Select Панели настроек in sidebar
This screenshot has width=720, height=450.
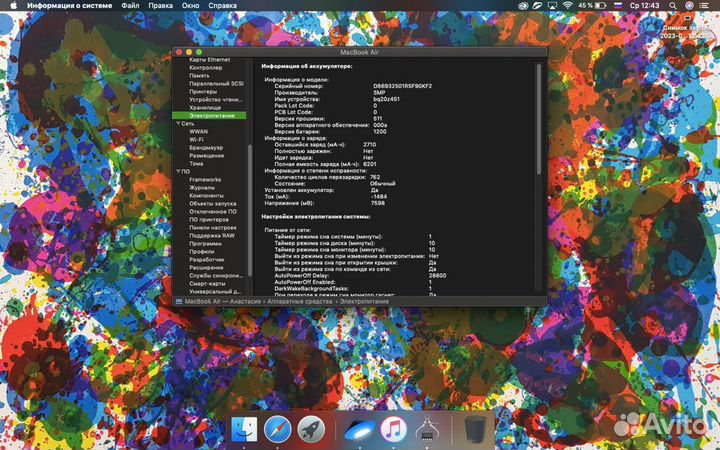click(213, 228)
